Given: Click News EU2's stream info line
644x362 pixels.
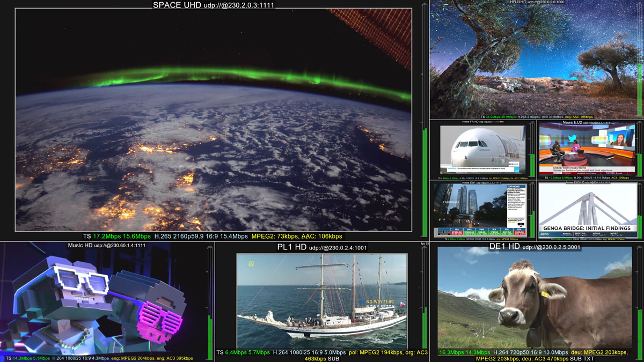Looking at the screenshot, I should point(587,178).
